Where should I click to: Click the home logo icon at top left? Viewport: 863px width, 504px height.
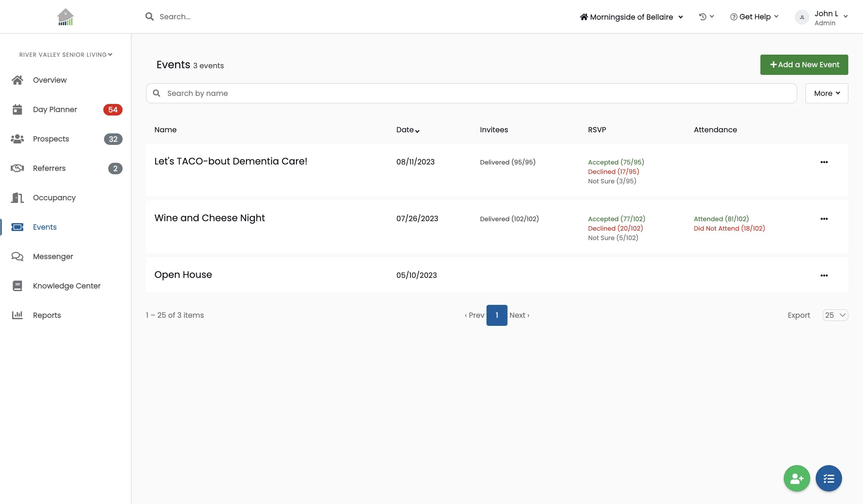click(65, 17)
